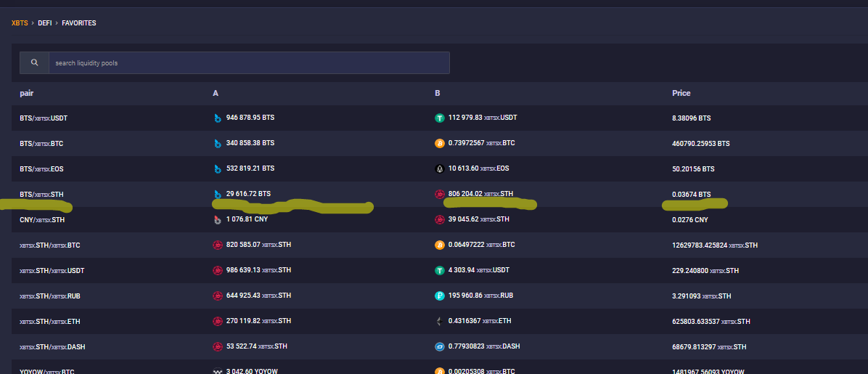
Task: Click Ethereum icon beside 0.4316367
Action: [440, 322]
